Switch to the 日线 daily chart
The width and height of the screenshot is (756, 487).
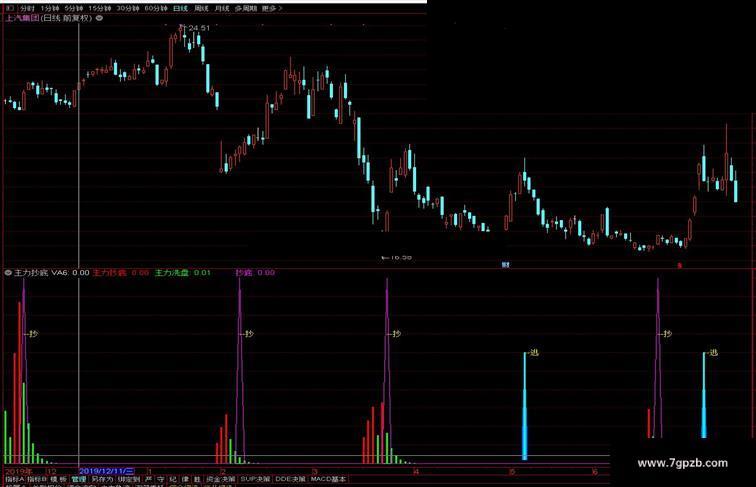180,8
